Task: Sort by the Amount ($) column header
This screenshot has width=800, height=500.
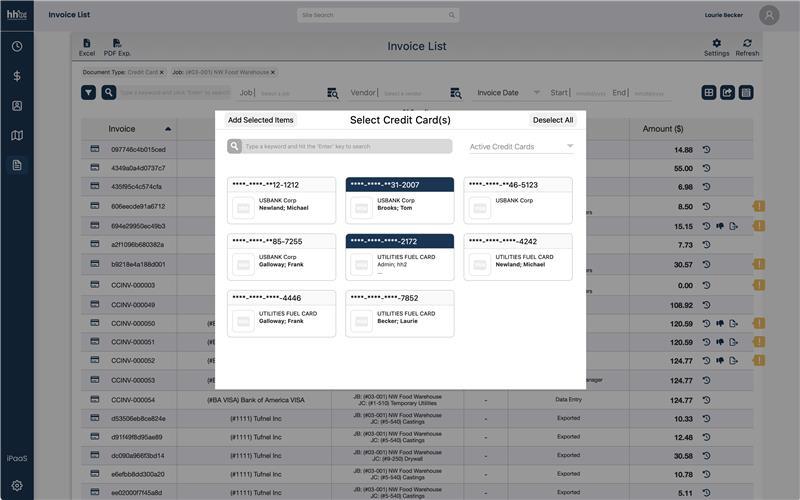Action: (x=663, y=129)
